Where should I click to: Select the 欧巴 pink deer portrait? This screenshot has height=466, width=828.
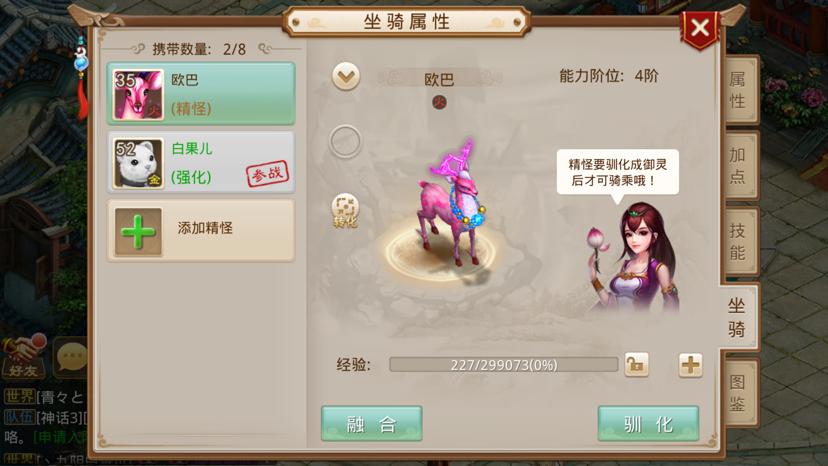[x=139, y=95]
